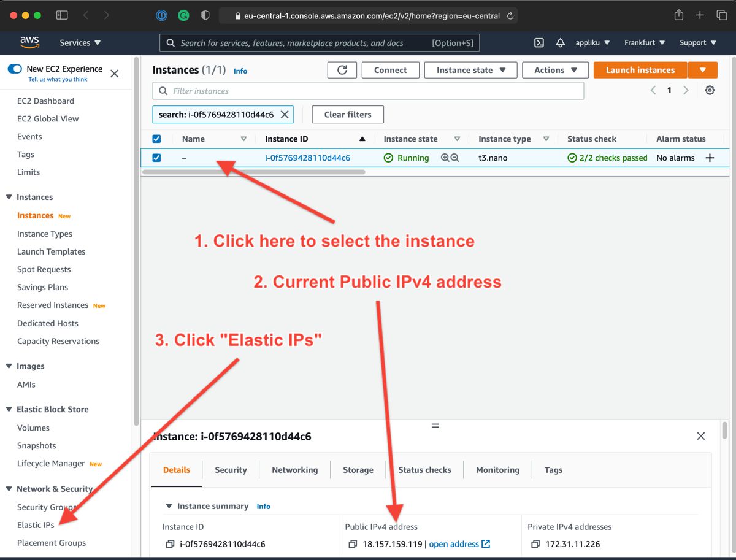Click the Connect button

pyautogui.click(x=391, y=70)
